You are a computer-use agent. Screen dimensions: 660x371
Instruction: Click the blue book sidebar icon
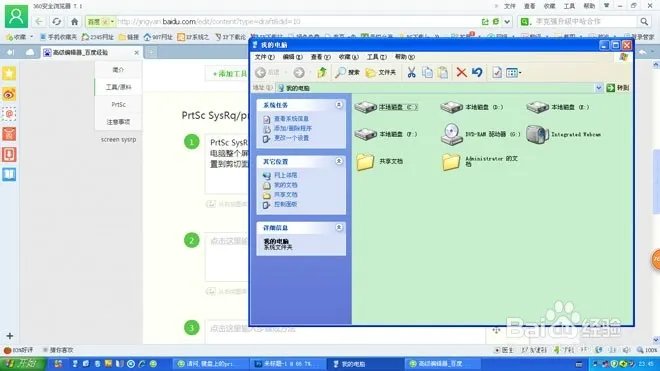[x=9, y=174]
